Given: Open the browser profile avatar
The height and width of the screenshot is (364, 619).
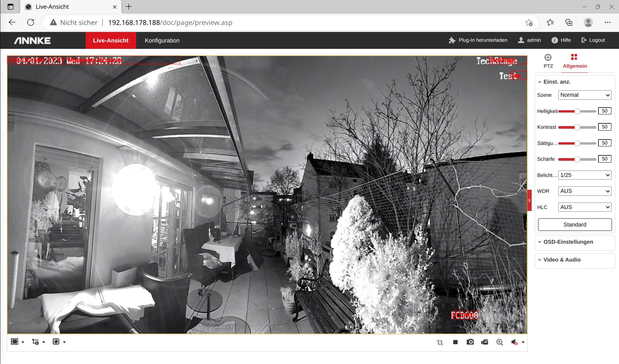Looking at the screenshot, I should click(x=588, y=23).
